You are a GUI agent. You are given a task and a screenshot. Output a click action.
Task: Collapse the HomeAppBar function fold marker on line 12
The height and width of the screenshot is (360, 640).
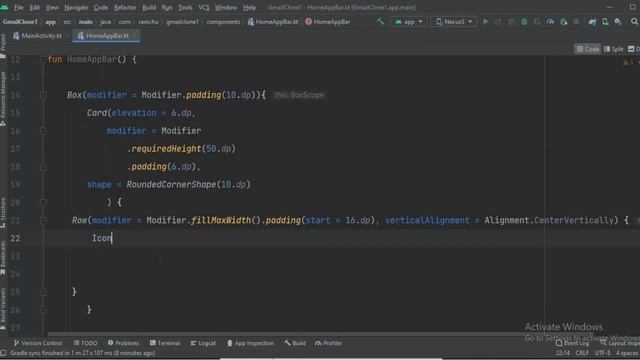(43, 59)
